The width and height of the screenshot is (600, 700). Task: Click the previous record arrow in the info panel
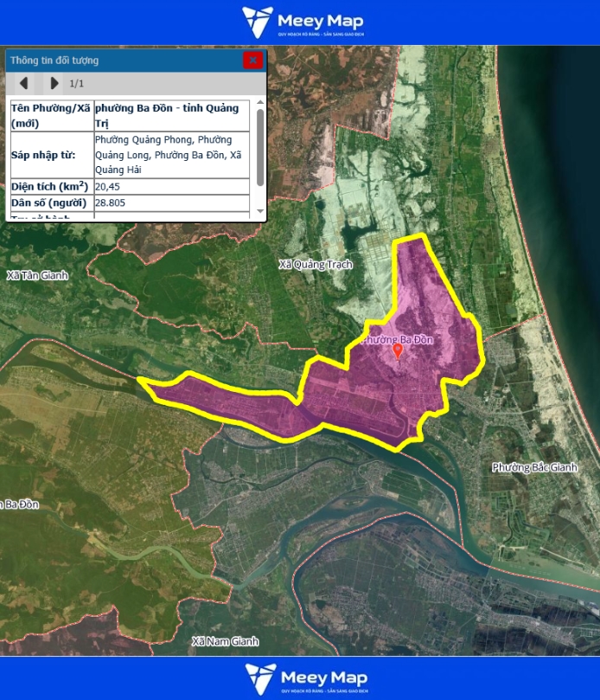[x=25, y=83]
